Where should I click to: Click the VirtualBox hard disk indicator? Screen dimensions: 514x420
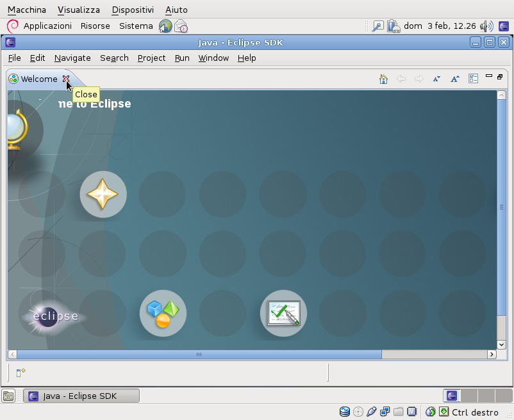[x=345, y=412]
